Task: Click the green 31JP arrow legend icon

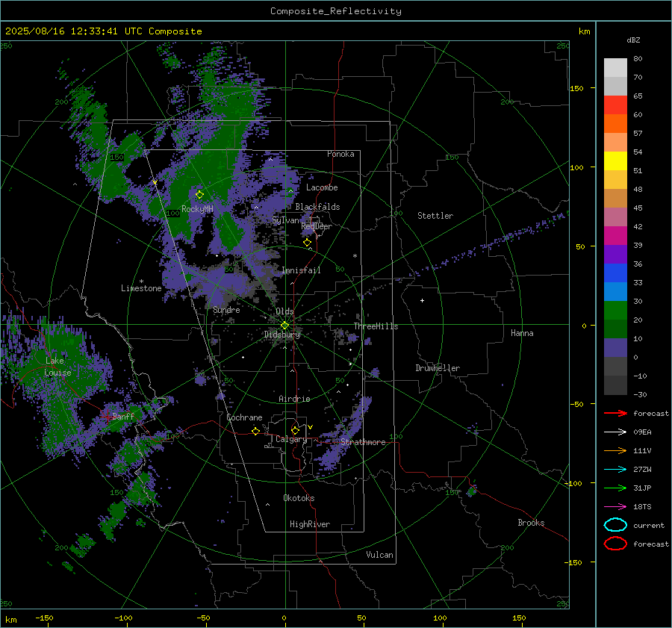Action: click(615, 488)
